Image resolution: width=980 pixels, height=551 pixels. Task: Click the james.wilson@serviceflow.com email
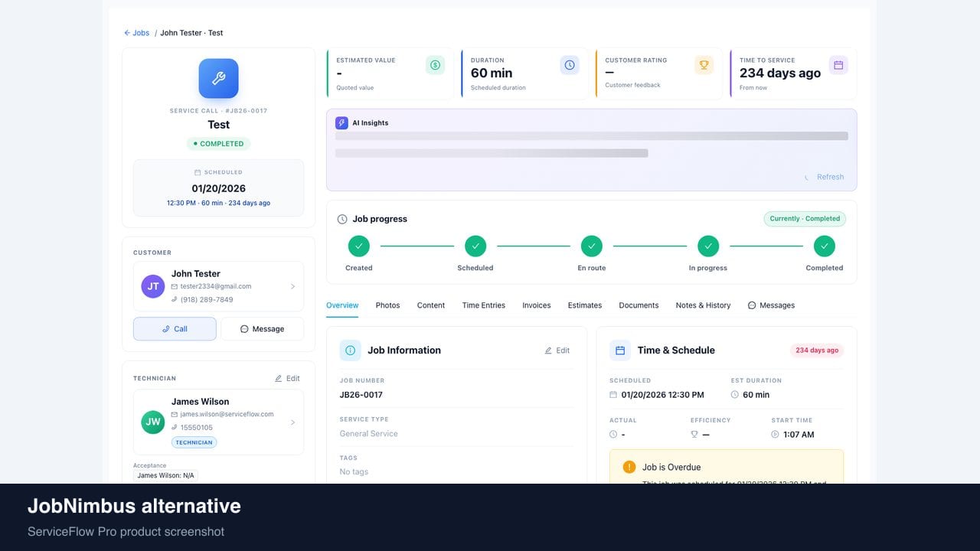[x=227, y=414]
